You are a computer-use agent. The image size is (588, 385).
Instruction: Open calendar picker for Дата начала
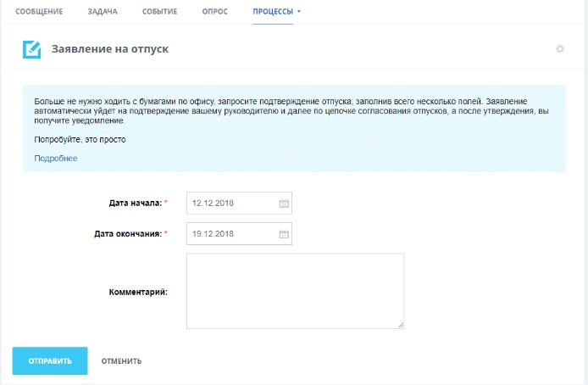pyautogui.click(x=284, y=204)
